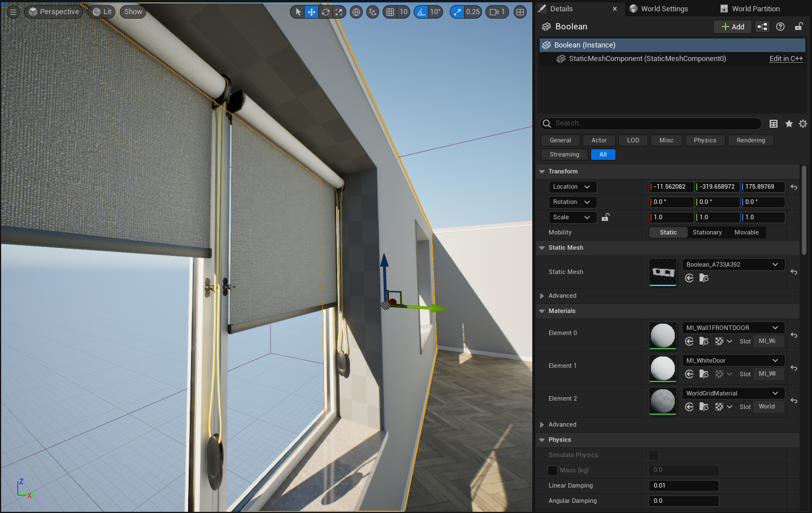Open the Details view settings gear
Screen dimensions: 812x513
point(803,124)
